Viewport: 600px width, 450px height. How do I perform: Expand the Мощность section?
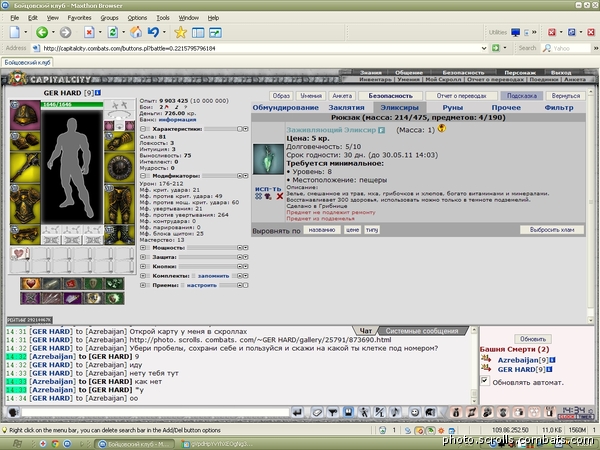[143, 248]
